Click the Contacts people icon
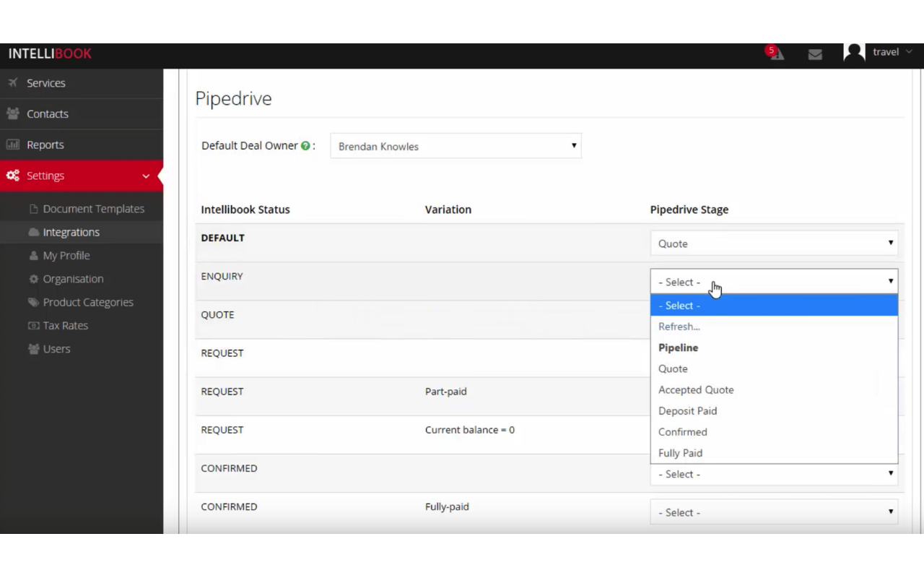The image size is (924, 578). tap(13, 113)
